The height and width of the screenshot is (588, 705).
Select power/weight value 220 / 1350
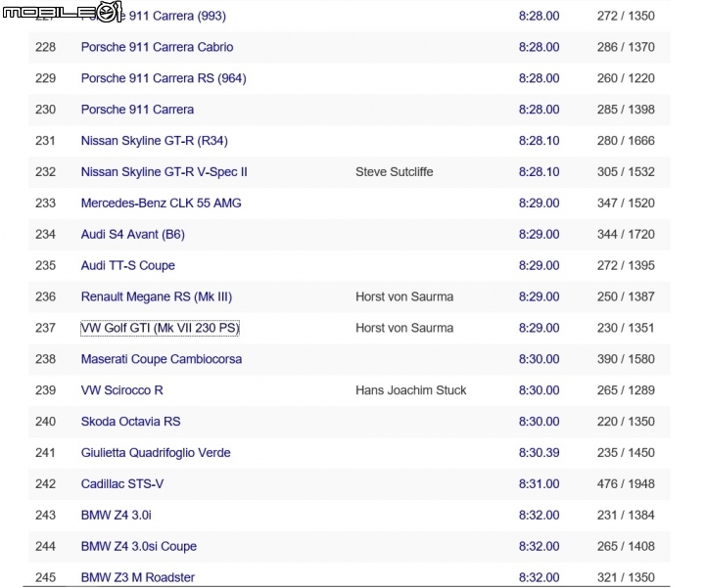626,422
